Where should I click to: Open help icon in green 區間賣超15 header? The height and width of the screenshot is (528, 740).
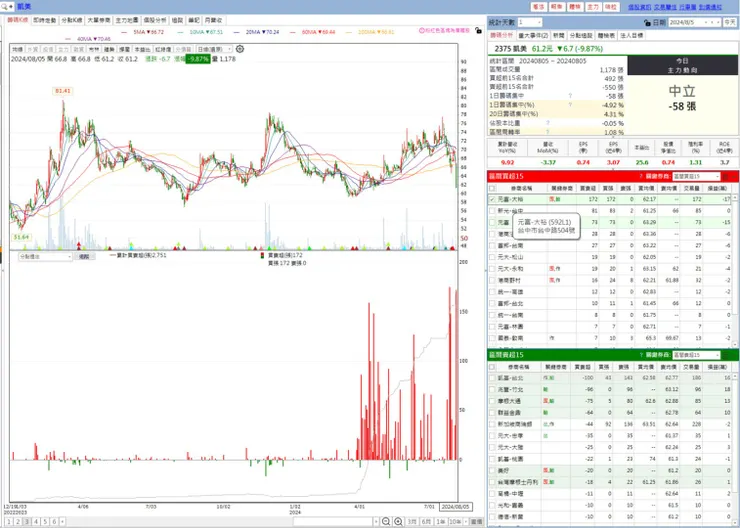coord(641,355)
